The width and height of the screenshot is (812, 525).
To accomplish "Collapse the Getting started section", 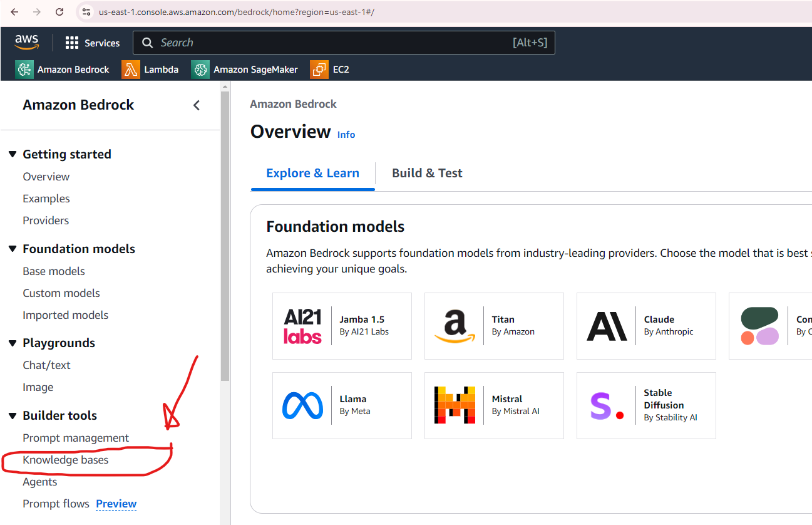I will pyautogui.click(x=13, y=153).
